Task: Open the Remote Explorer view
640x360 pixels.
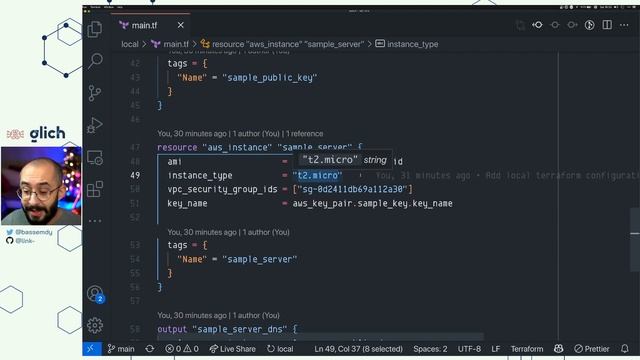Action: tap(95, 157)
